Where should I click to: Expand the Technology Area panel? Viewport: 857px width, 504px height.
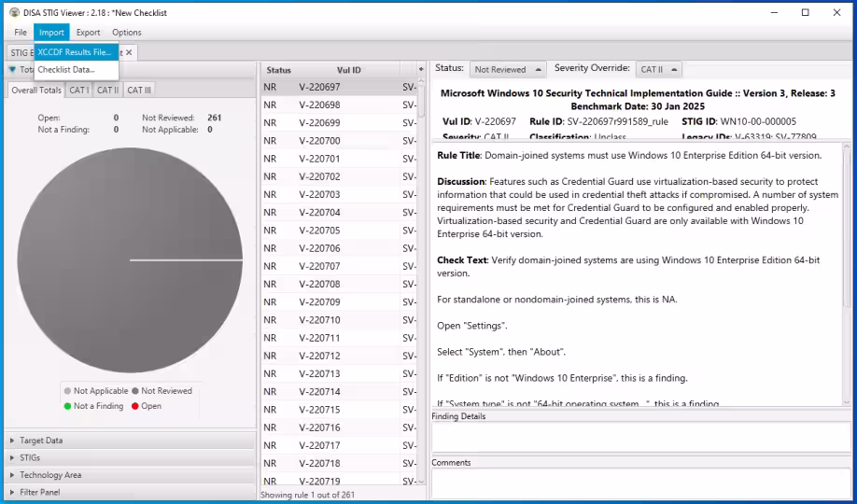pyautogui.click(x=50, y=475)
